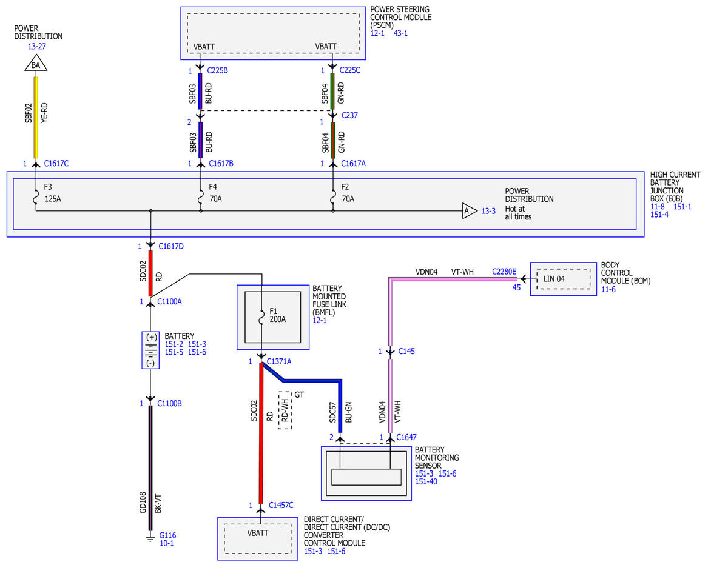Image resolution: width=728 pixels, height=562 pixels.
Task: Open connector C1457C
Action: point(280,505)
